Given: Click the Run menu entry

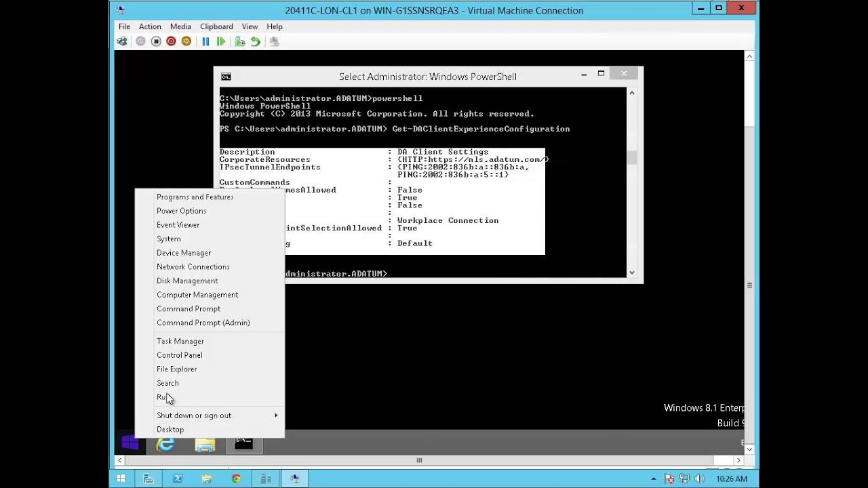Looking at the screenshot, I should (210, 397).
